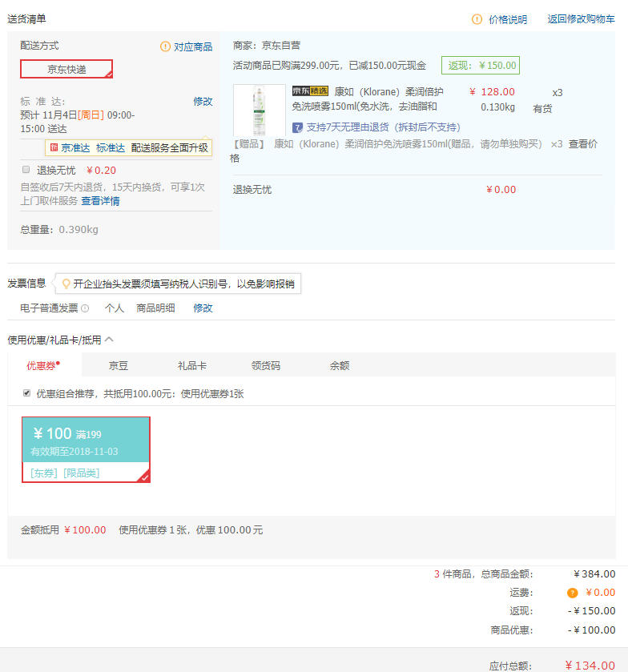Click the 对应商品 link
The width and height of the screenshot is (628, 672).
[193, 46]
